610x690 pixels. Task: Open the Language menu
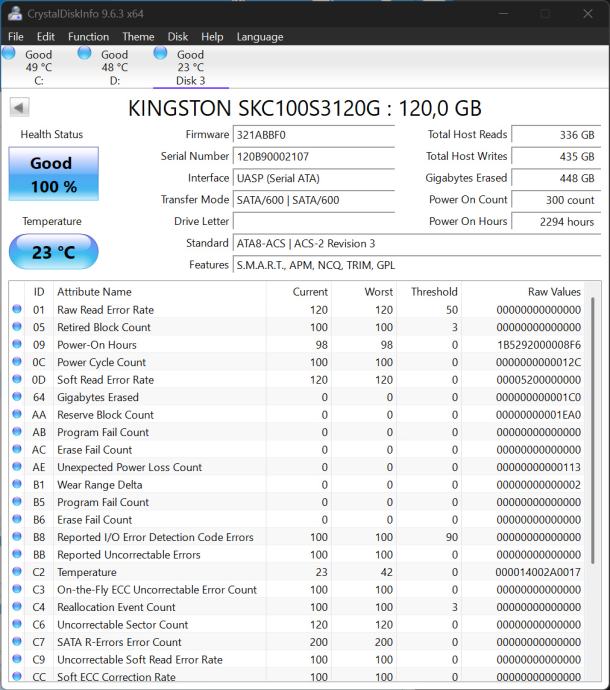pos(259,37)
